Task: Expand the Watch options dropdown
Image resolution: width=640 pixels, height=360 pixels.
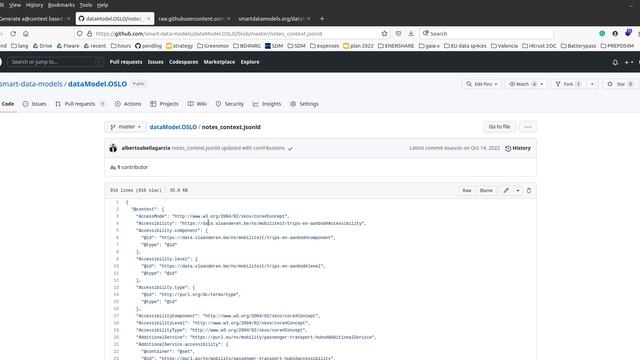Action: pyautogui.click(x=542, y=84)
